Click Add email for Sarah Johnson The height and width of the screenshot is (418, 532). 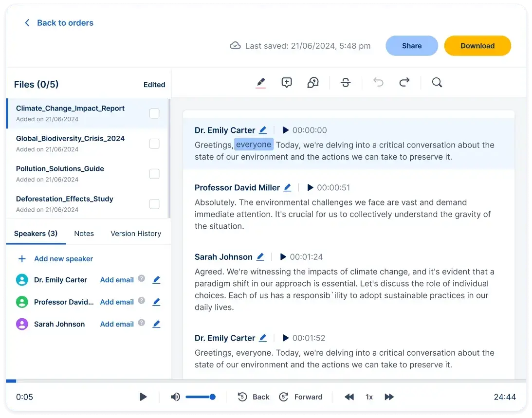[x=117, y=324]
